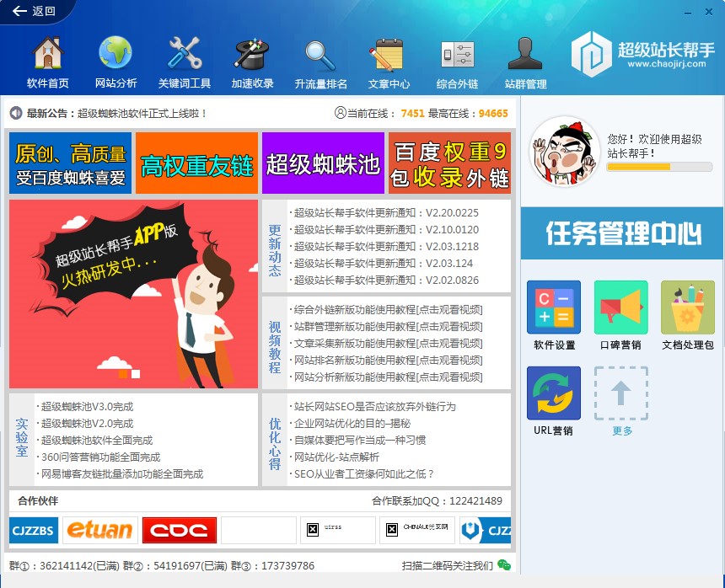Open 360问答营销功能全面完成 entry
Screen dimensions: 725x588
pyautogui.click(x=100, y=457)
